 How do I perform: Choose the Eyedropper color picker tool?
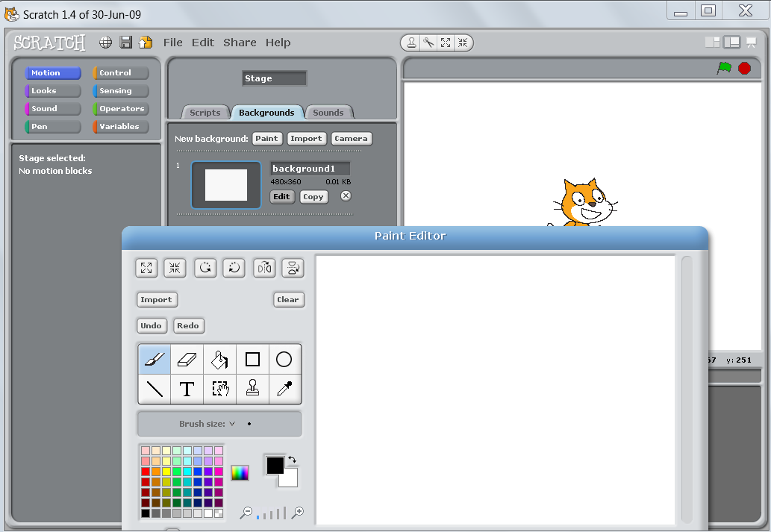pyautogui.click(x=284, y=389)
